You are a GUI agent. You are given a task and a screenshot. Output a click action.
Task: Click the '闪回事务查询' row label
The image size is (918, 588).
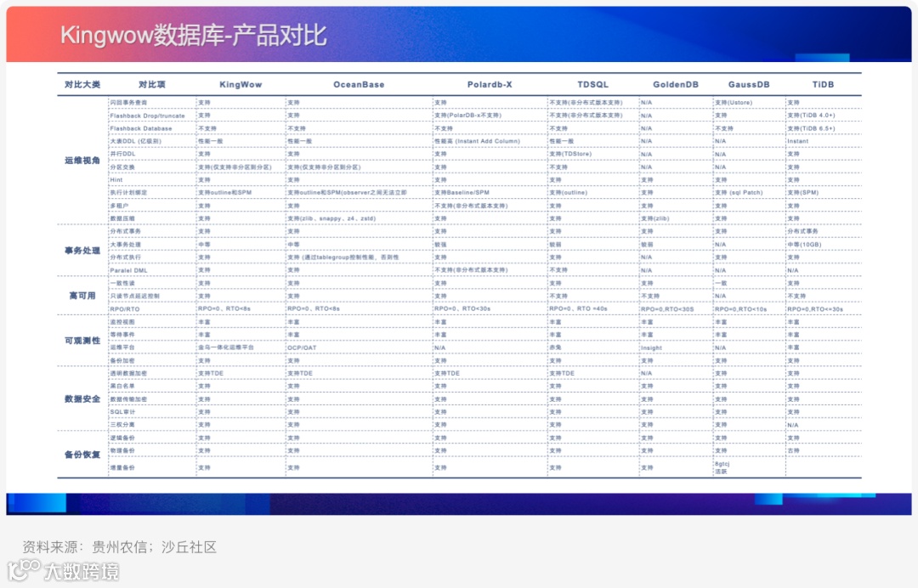coord(128,102)
